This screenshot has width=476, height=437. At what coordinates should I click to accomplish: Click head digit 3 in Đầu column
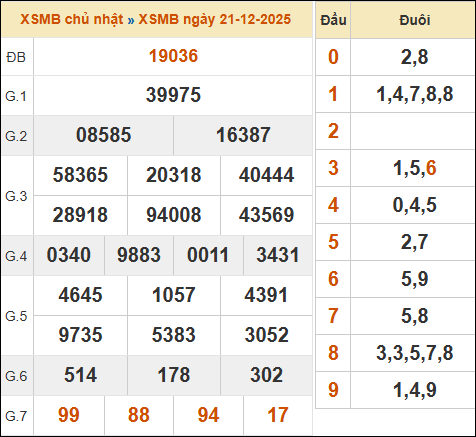point(333,168)
